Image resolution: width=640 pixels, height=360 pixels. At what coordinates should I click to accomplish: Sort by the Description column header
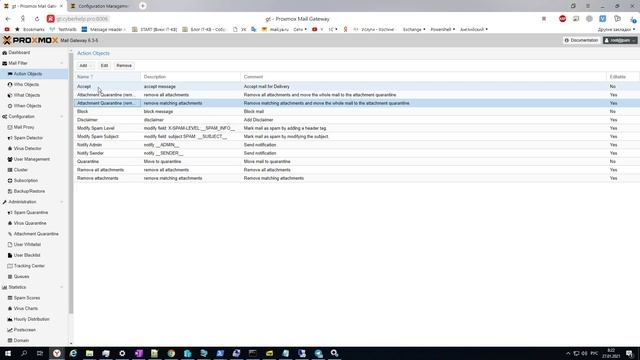click(191, 77)
